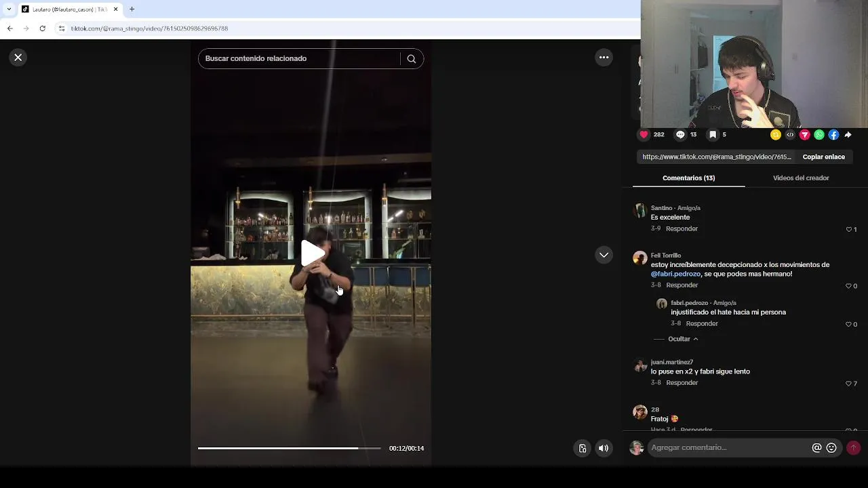Reply to fabri.pedrozo's comment

pyautogui.click(x=702, y=324)
